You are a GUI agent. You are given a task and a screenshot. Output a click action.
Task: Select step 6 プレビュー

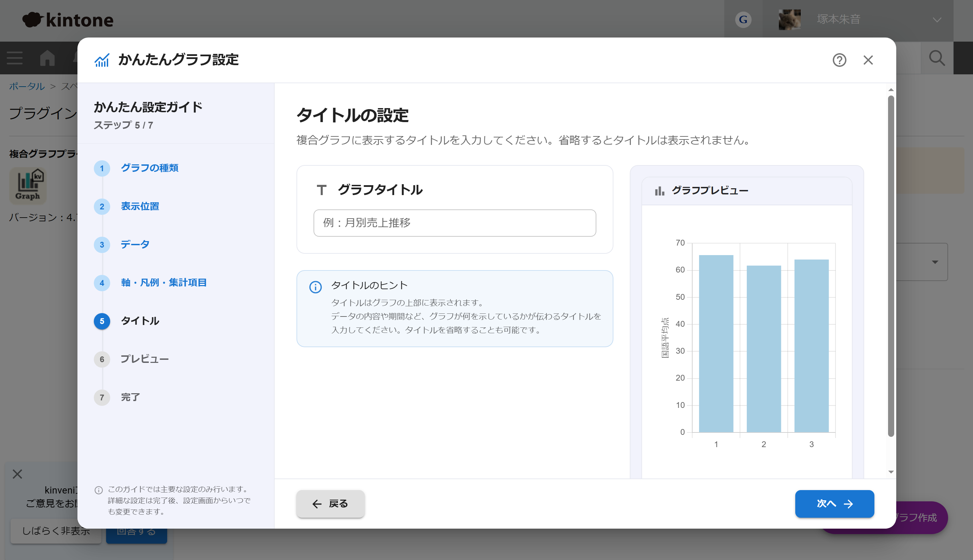click(x=145, y=359)
